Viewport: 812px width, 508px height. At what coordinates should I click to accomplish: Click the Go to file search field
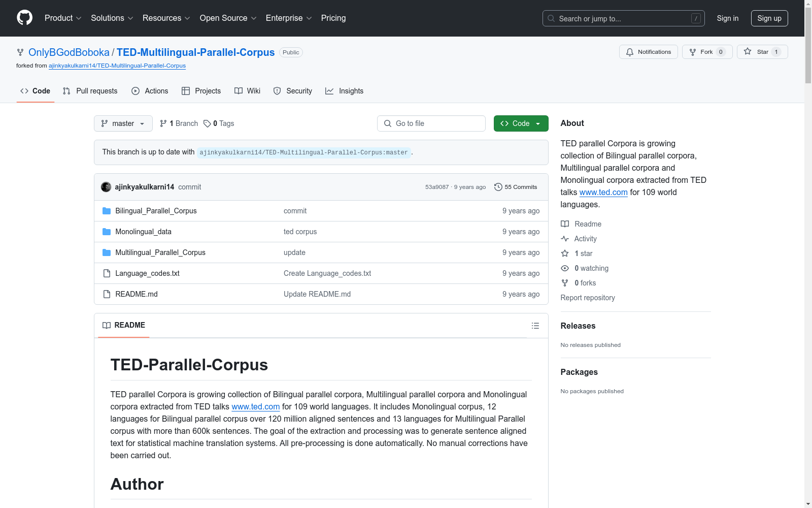click(431, 123)
